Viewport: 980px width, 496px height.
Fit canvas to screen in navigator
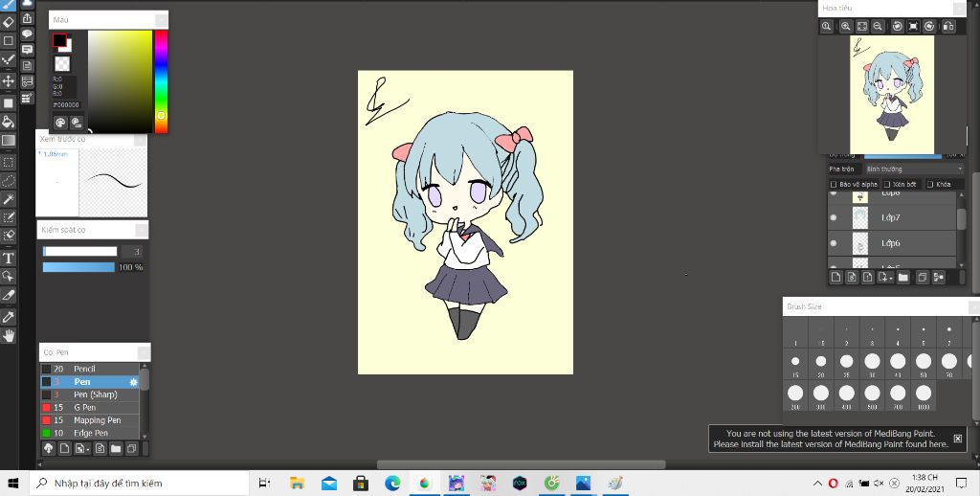862,26
